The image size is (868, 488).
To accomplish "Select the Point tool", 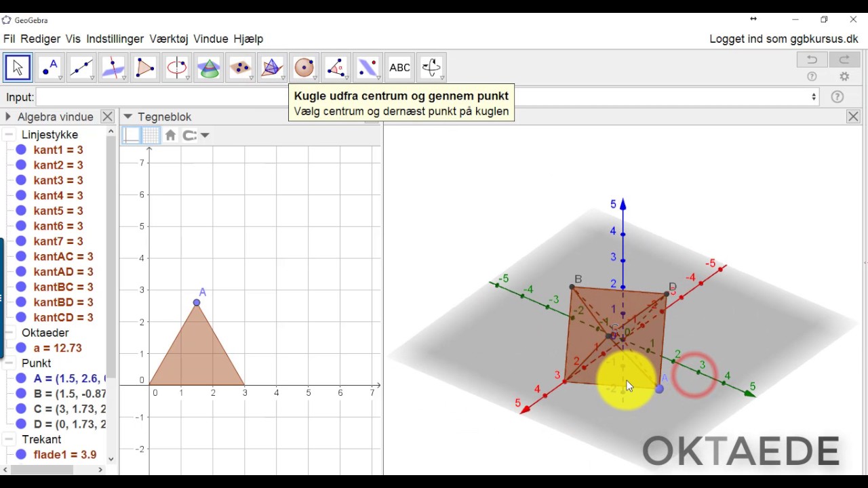I will pyautogui.click(x=50, y=68).
